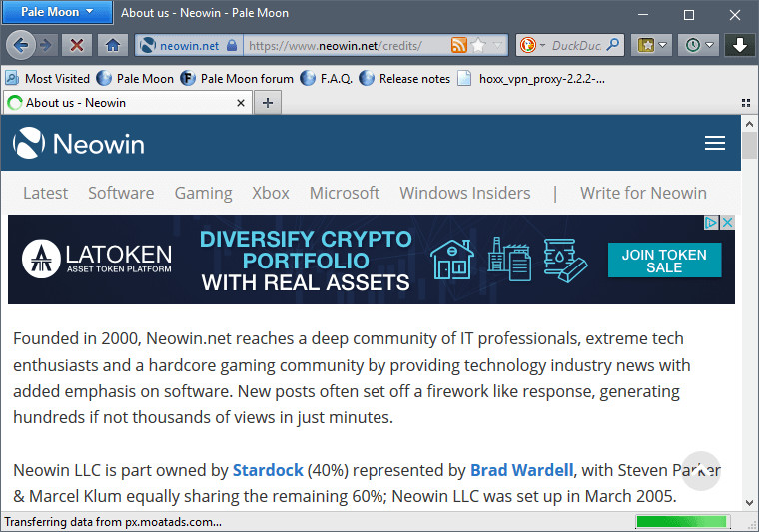Open a new tab with plus button
Screen dimensions: 759x532
pos(268,102)
